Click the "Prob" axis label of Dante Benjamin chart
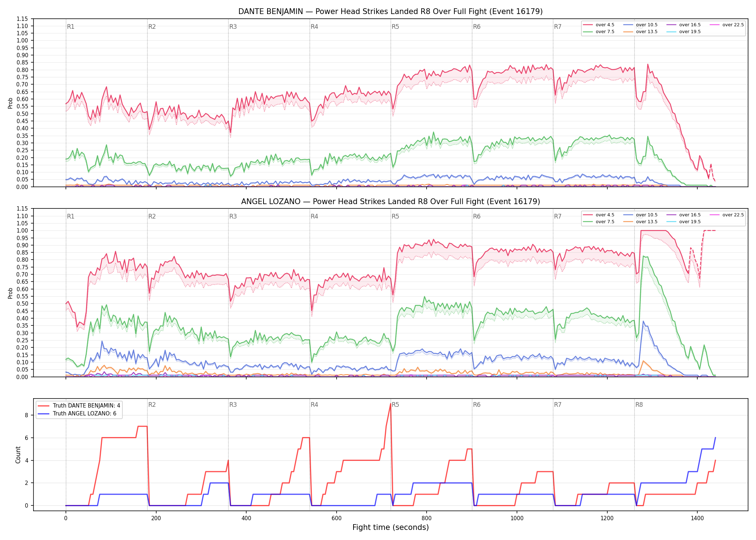The height and width of the screenshot is (540, 756). (10, 103)
